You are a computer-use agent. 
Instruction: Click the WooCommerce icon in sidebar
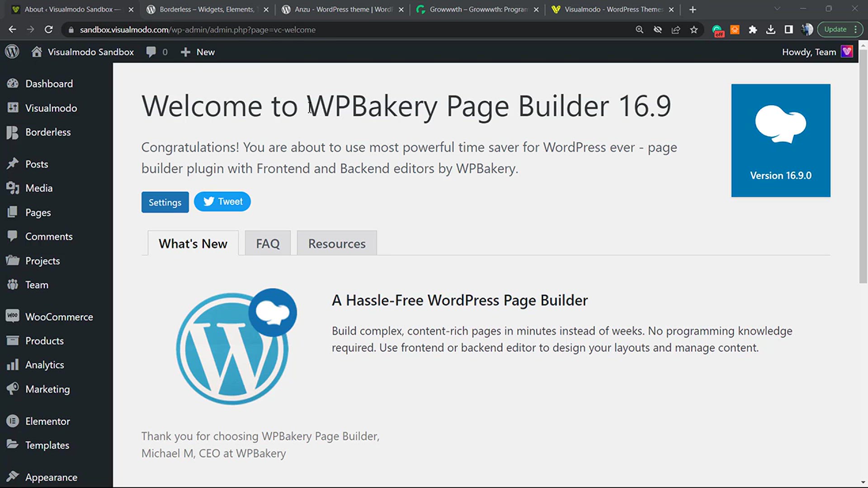(13, 316)
